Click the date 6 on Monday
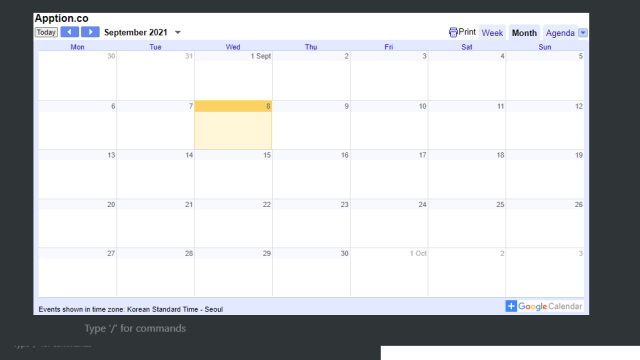The image size is (640, 360). (113, 106)
